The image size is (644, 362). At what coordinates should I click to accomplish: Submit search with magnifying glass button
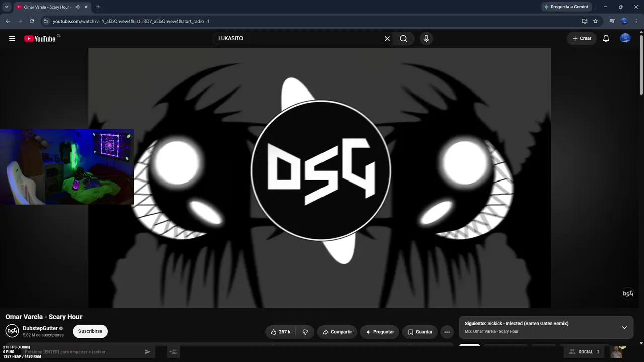tap(404, 39)
